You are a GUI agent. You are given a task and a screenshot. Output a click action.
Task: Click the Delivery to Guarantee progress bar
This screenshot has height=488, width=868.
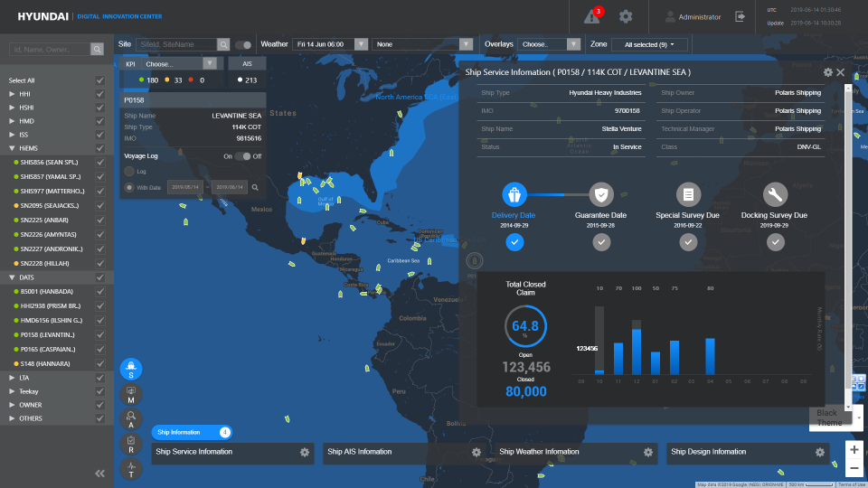click(x=558, y=195)
